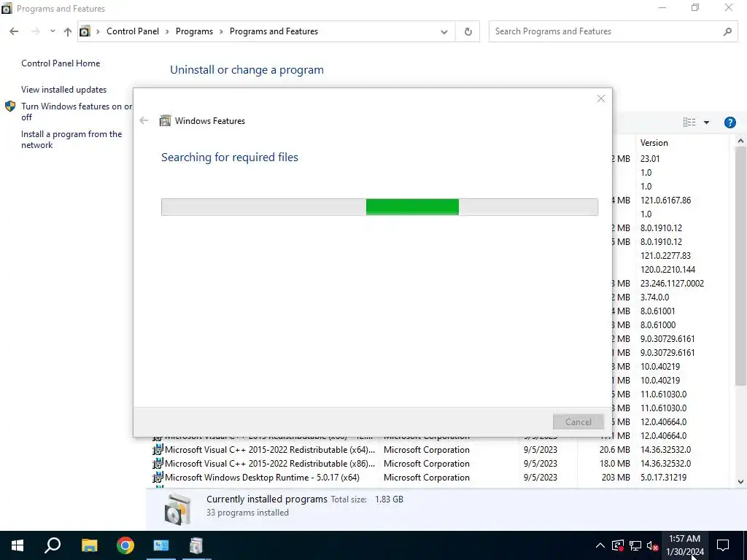
Task: Click the forward navigation arrow
Action: click(35, 31)
